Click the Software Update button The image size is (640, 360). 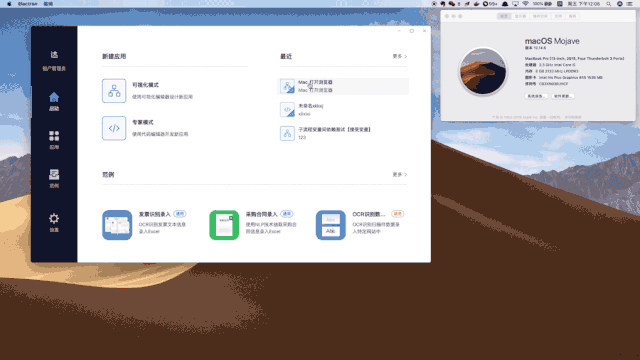click(x=563, y=96)
